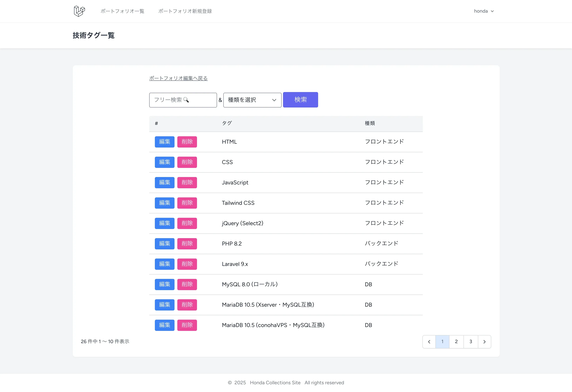Expand the 種類を選択 dropdown
Viewport: 572px width, 392px height.
point(252,100)
